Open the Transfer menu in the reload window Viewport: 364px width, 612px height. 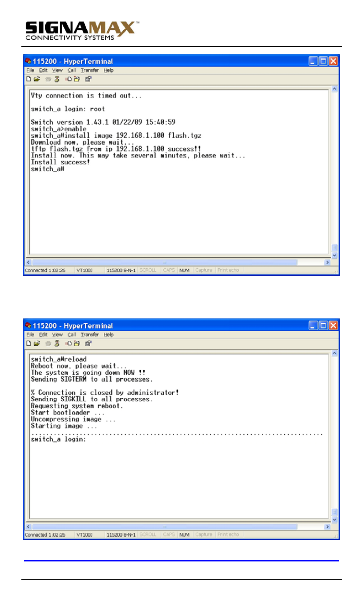click(90, 335)
